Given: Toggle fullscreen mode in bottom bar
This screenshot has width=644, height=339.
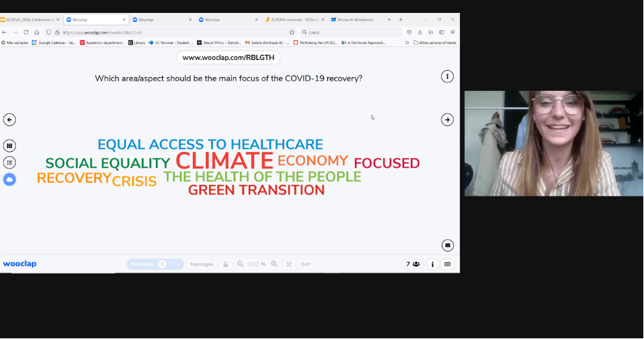Looking at the screenshot, I should click(x=289, y=264).
